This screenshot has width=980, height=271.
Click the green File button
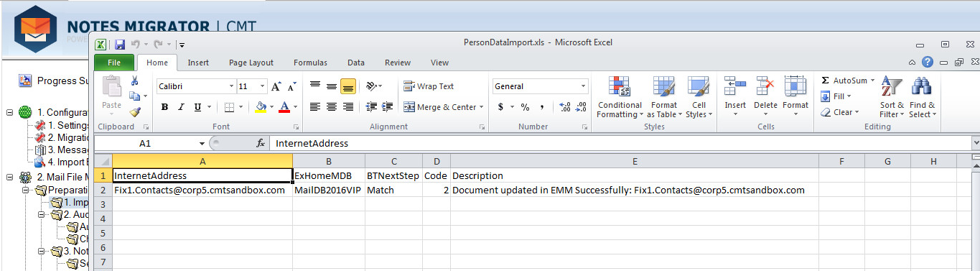[114, 63]
